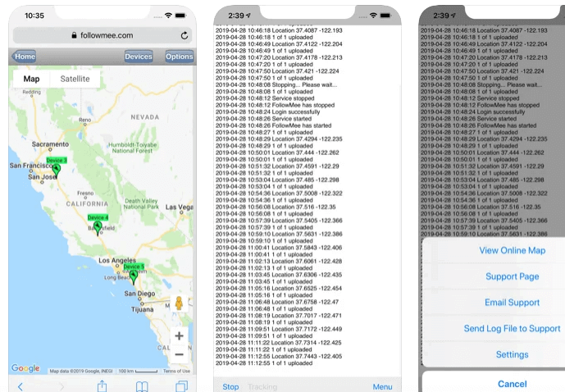The height and width of the screenshot is (392, 565).
Task: Open the Device 4 map pin
Action: tap(98, 228)
